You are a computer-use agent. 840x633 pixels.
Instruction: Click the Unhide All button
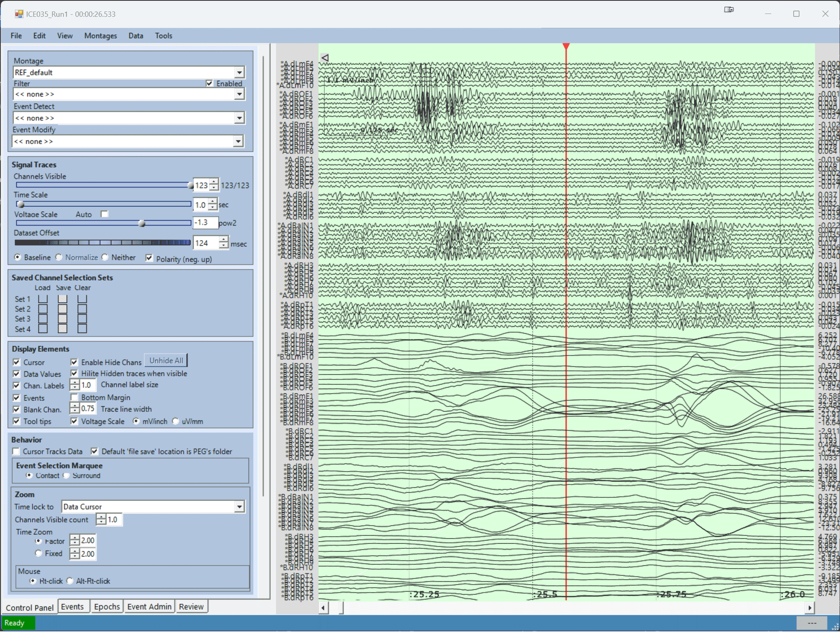pyautogui.click(x=166, y=361)
